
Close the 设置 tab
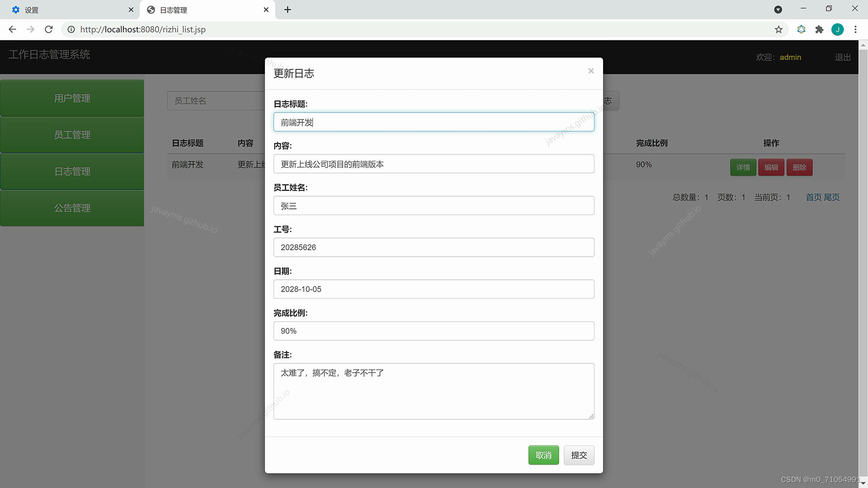coord(131,9)
